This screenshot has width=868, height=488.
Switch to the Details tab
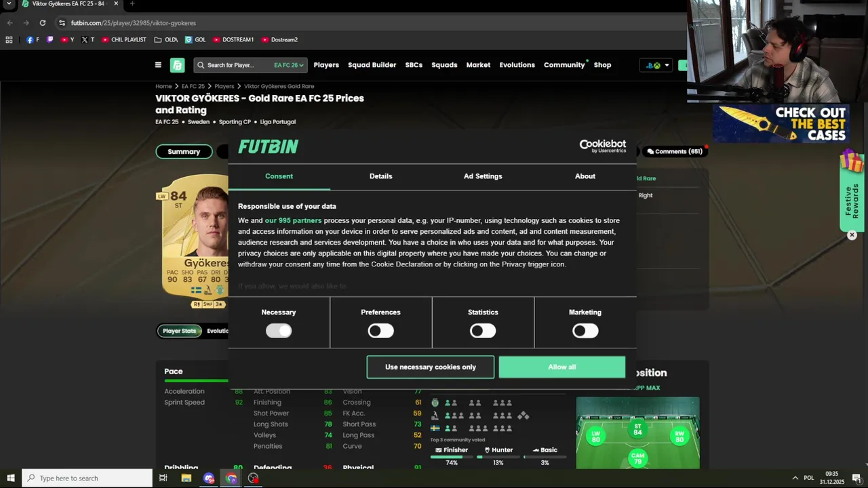pos(380,176)
